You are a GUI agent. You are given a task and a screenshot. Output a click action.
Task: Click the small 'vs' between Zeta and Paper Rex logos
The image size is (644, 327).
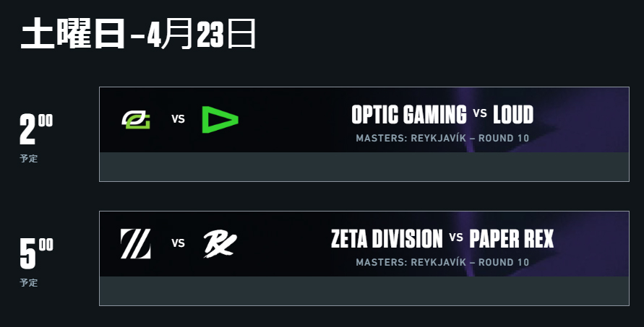tap(178, 243)
